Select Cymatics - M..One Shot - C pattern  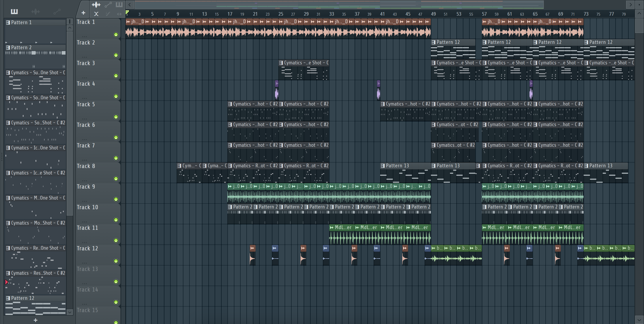pyautogui.click(x=35, y=207)
